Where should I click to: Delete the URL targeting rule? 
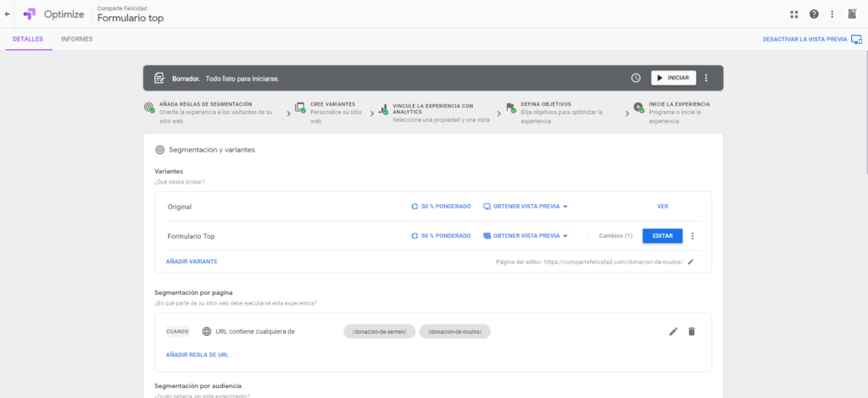pyautogui.click(x=692, y=332)
